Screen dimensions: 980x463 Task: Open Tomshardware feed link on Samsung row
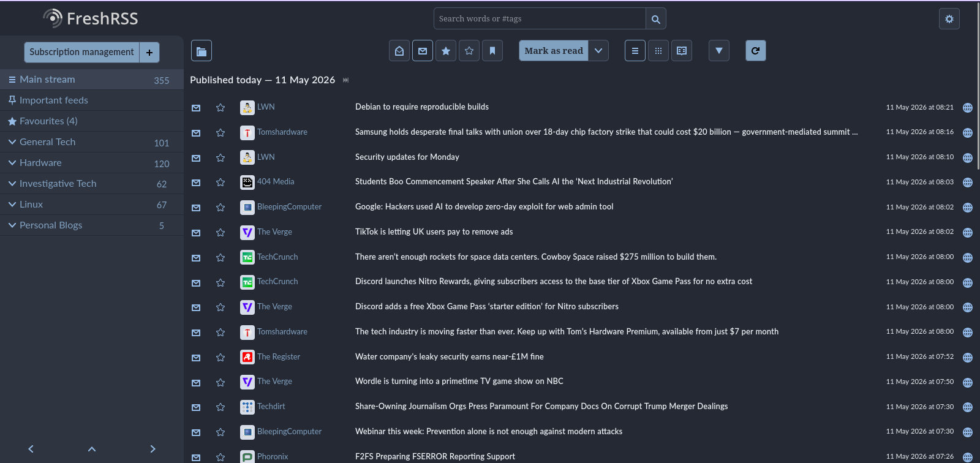pos(282,132)
